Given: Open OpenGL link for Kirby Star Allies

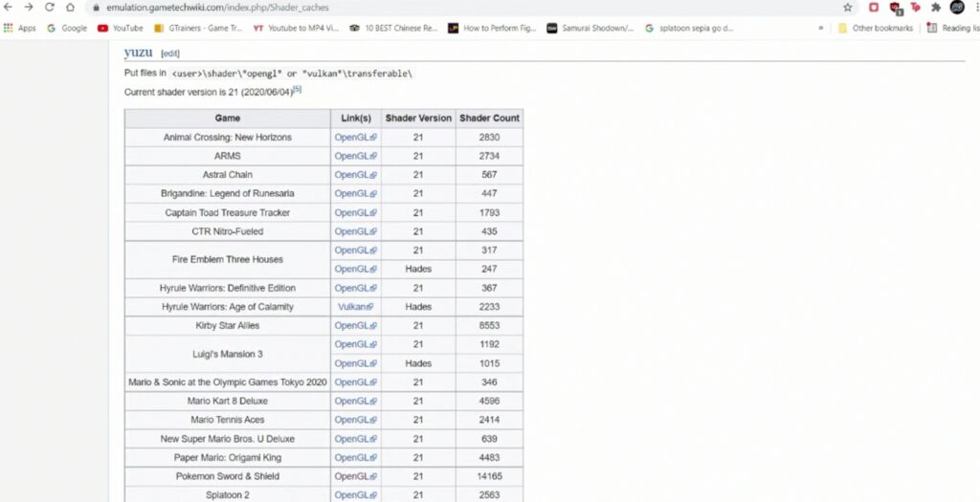Looking at the screenshot, I should point(356,325).
